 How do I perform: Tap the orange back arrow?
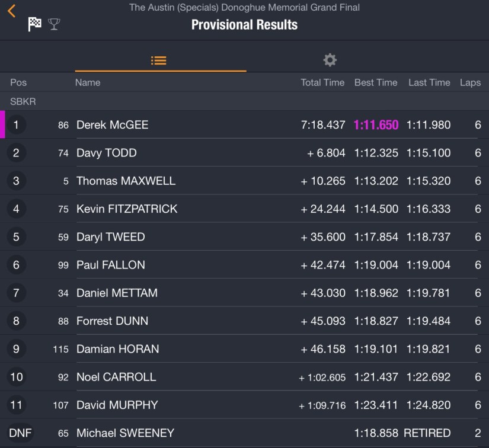click(12, 11)
